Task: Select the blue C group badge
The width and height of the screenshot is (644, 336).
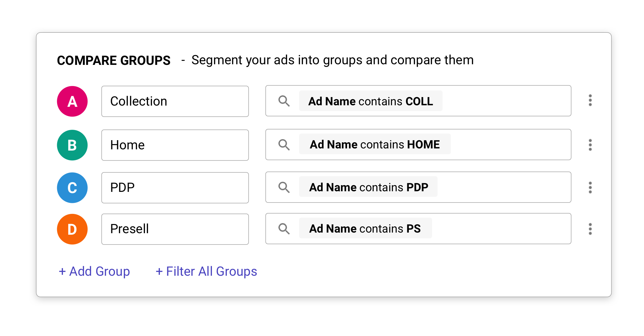Action: point(72,188)
